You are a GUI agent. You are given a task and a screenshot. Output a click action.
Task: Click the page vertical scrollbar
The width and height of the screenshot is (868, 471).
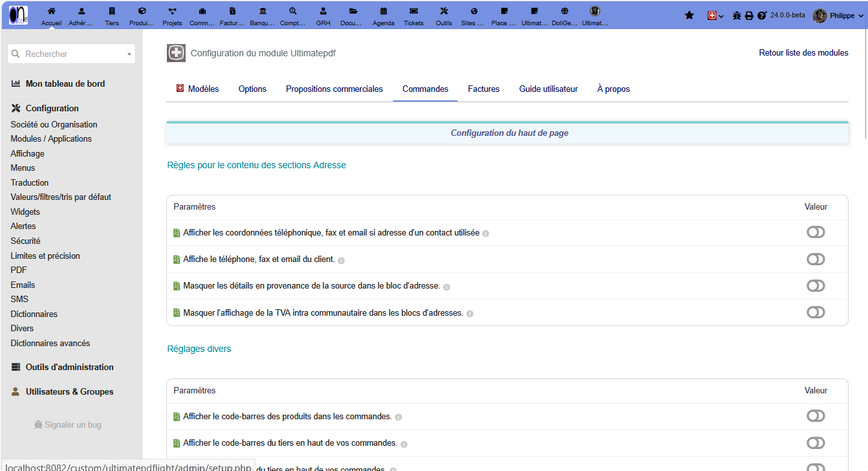[x=865, y=84]
